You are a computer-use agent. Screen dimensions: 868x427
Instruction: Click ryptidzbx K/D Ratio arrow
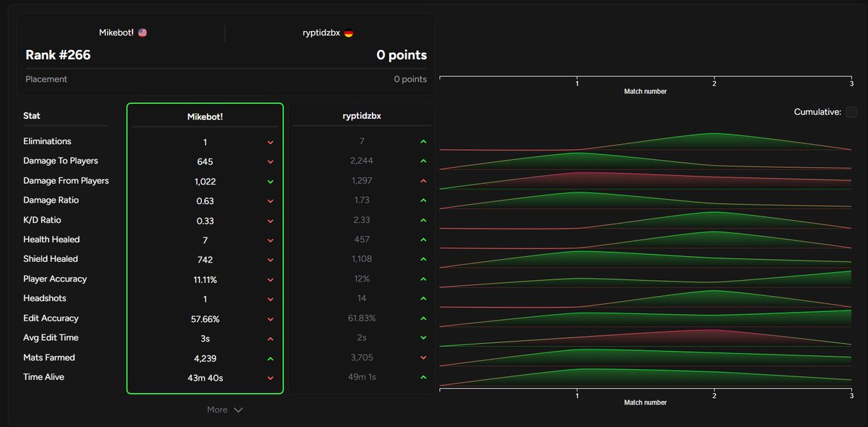(423, 220)
